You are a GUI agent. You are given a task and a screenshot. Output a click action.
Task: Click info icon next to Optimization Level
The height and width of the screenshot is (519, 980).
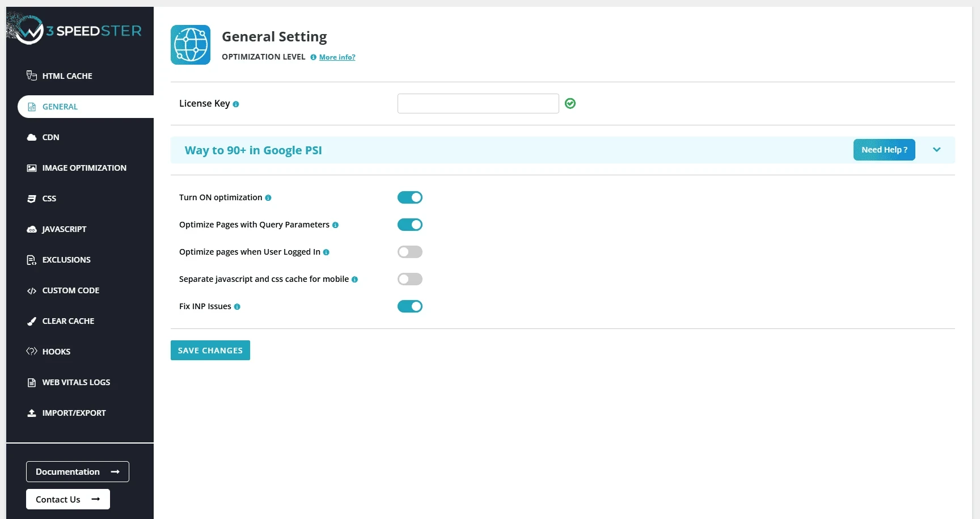[313, 57]
